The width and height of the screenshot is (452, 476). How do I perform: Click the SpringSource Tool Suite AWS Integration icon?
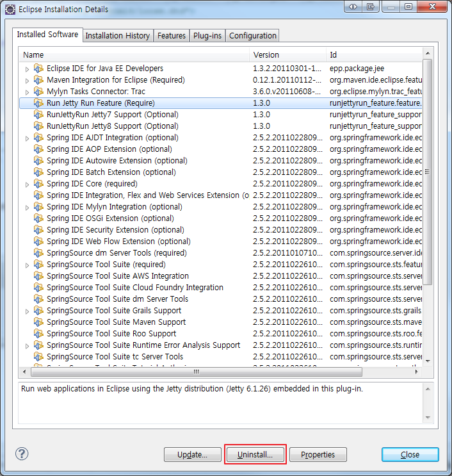38,276
